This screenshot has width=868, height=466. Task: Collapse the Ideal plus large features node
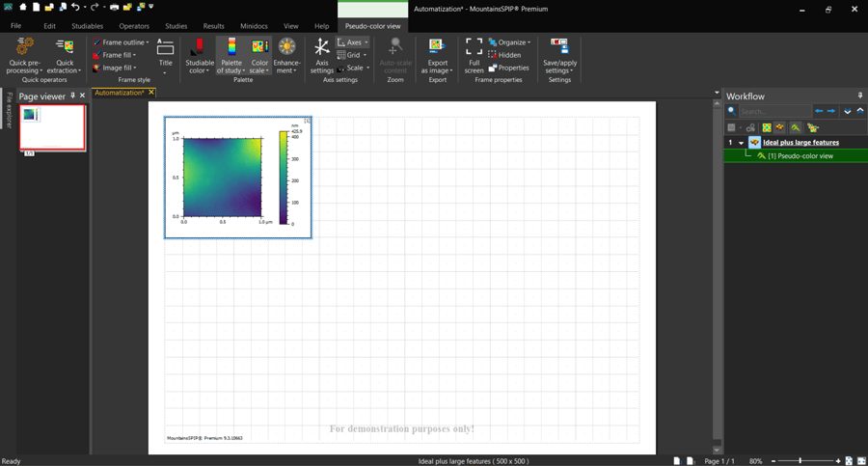tap(742, 143)
